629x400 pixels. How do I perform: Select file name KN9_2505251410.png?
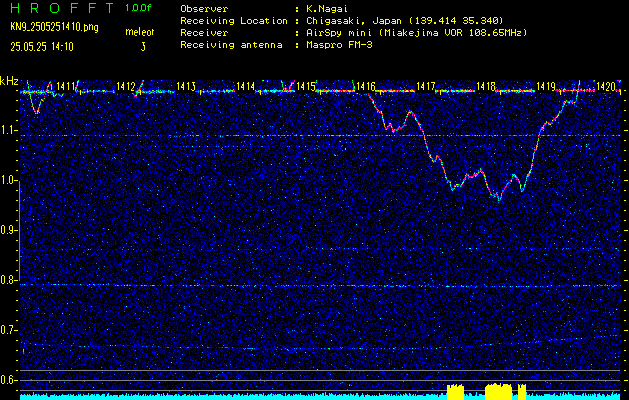54,28
